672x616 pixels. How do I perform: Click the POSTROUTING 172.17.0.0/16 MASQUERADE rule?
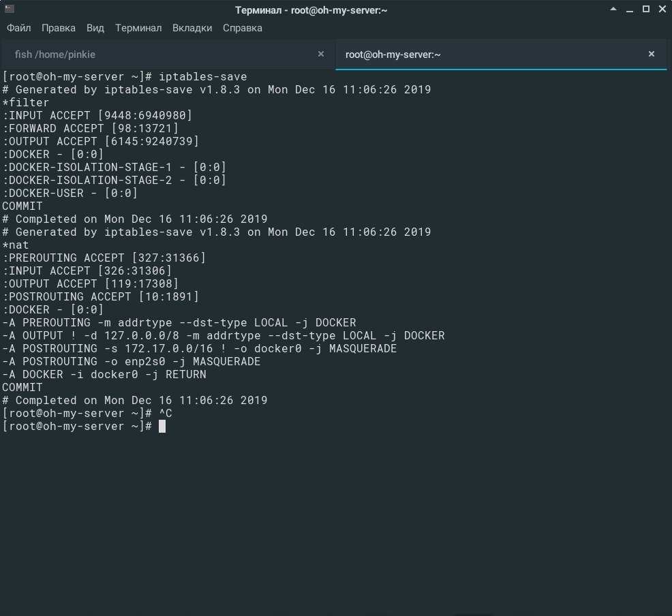(x=199, y=349)
